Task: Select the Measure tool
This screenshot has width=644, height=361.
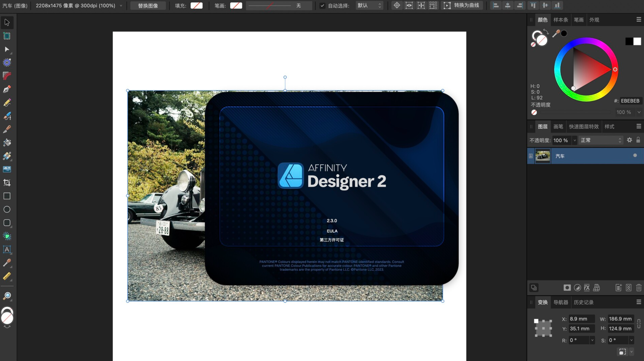Action: [7, 276]
